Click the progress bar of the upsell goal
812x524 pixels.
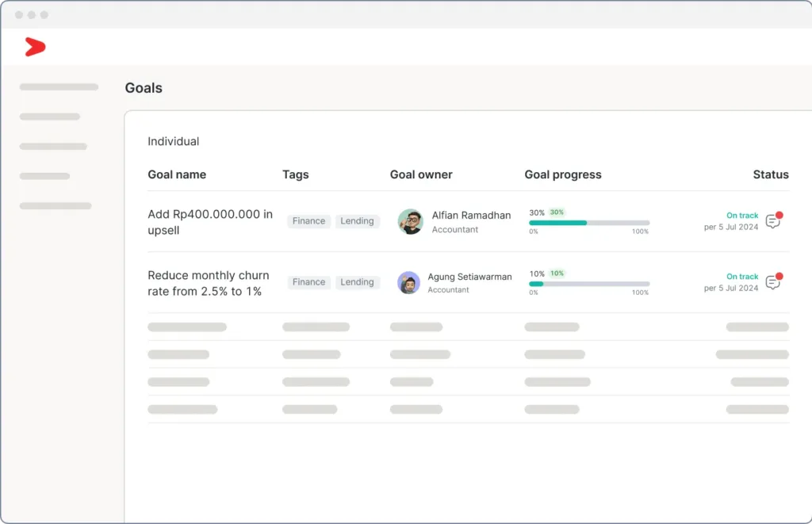[x=590, y=223]
